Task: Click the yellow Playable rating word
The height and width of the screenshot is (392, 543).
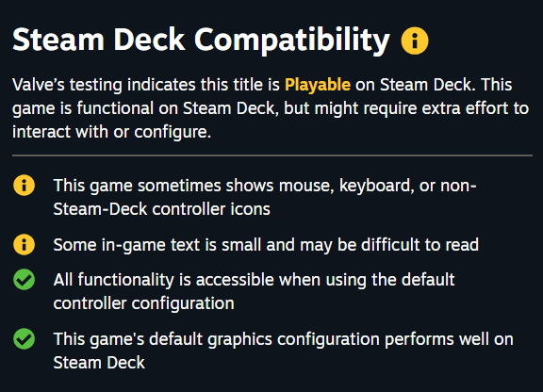Action: (x=318, y=85)
